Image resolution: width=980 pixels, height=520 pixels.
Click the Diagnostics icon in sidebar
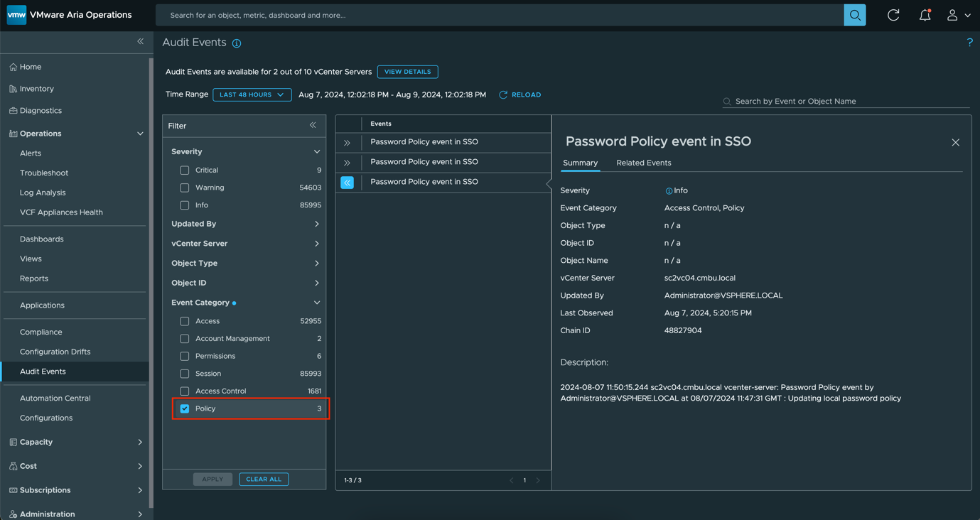(x=13, y=111)
